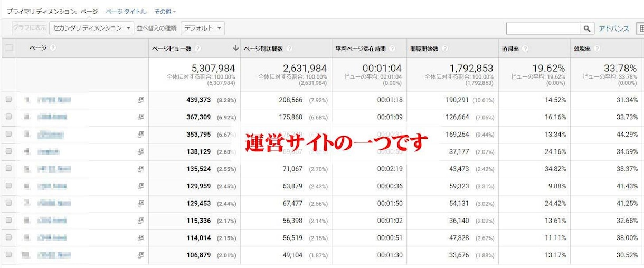Show help for 平均ページ滞在時間 column
Screen dimensions: 644x268
[391, 49]
